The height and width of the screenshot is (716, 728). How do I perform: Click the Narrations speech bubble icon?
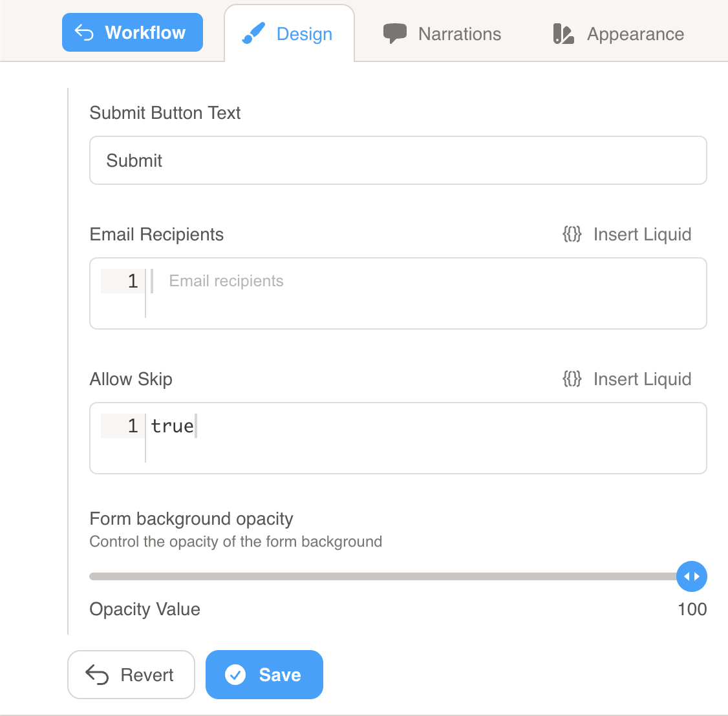point(394,34)
